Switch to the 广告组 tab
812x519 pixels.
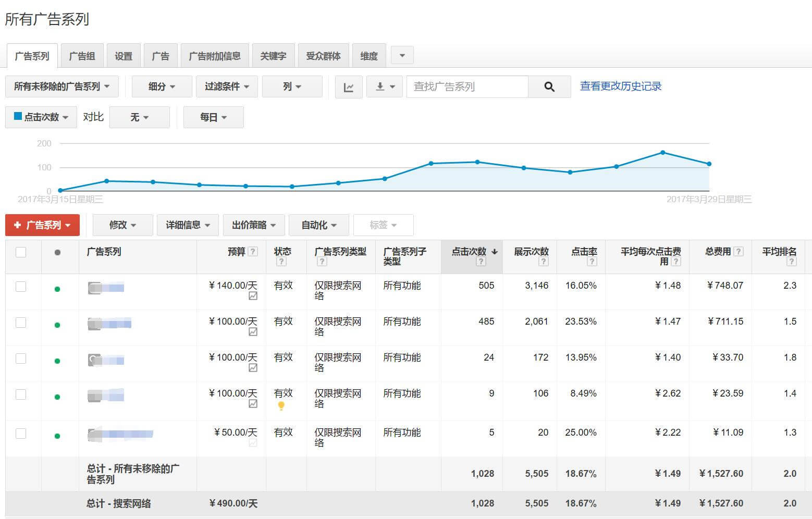(82, 56)
